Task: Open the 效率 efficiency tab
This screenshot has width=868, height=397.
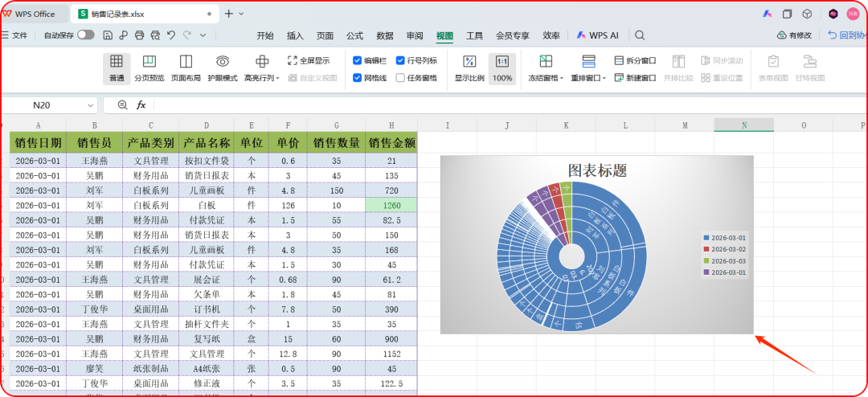Action: (551, 35)
